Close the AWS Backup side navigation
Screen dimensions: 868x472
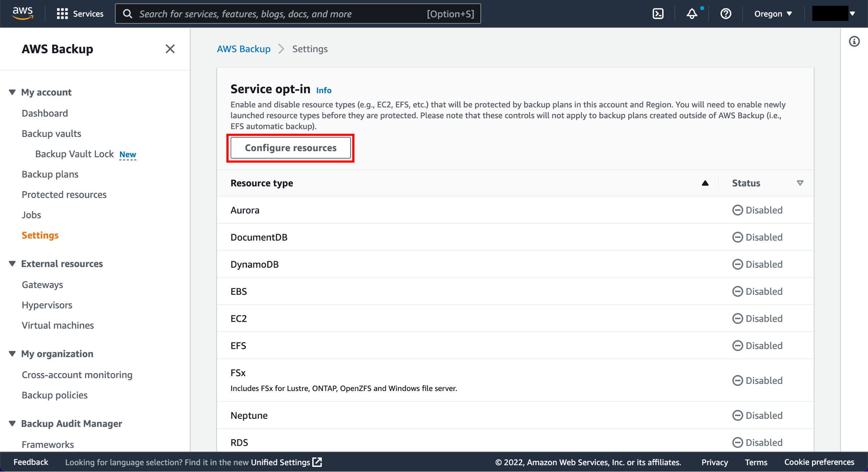[x=170, y=49]
